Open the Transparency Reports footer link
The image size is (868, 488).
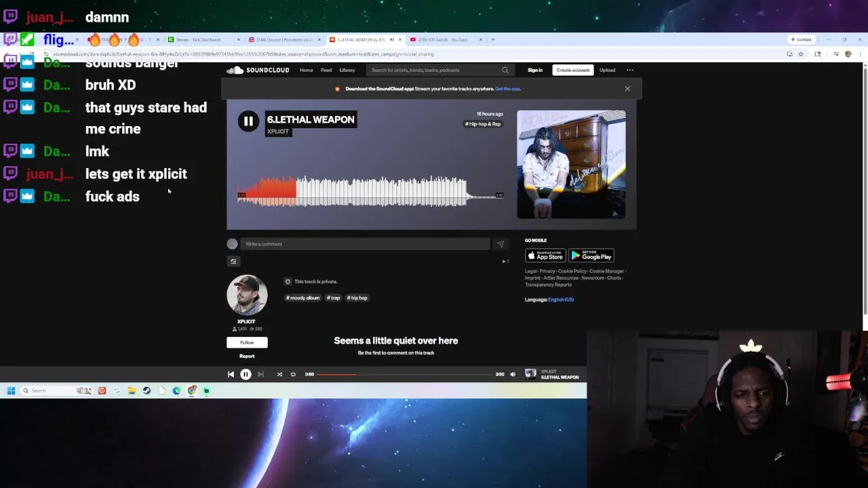(548, 285)
